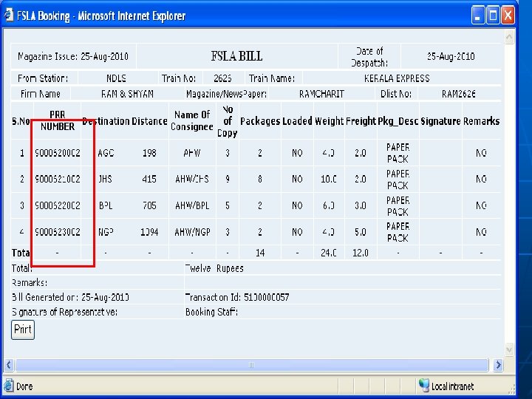Click the Booking Staff label
532x399 pixels.
point(211,312)
